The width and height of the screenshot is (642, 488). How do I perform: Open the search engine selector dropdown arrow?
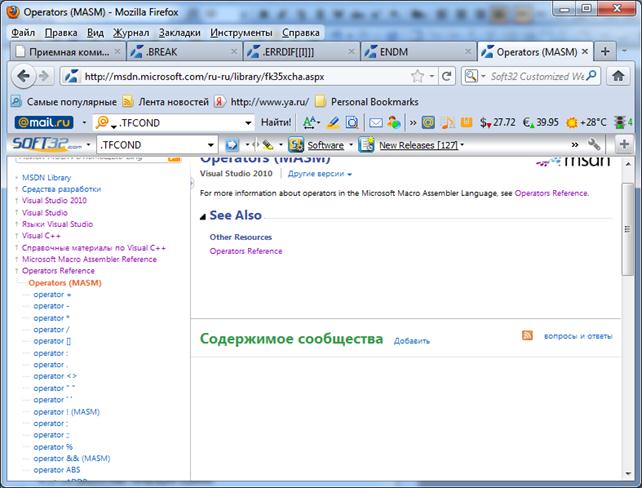[x=483, y=76]
